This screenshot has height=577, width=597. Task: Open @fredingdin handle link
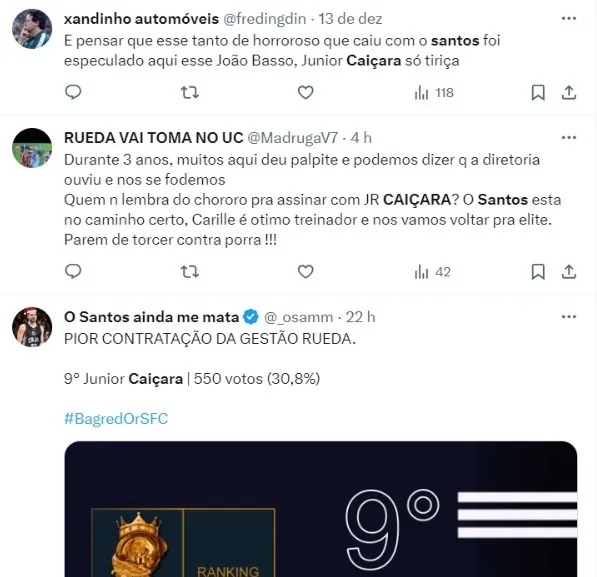point(265,19)
